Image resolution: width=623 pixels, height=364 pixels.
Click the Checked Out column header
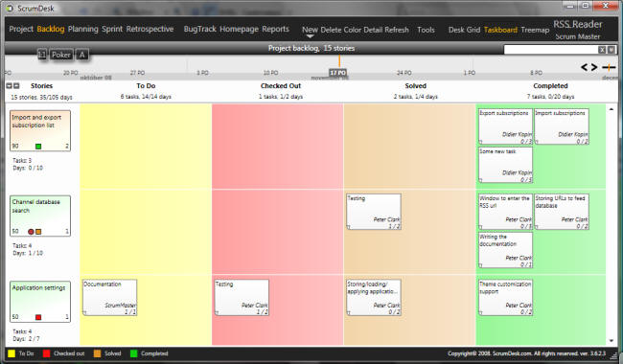click(x=281, y=86)
